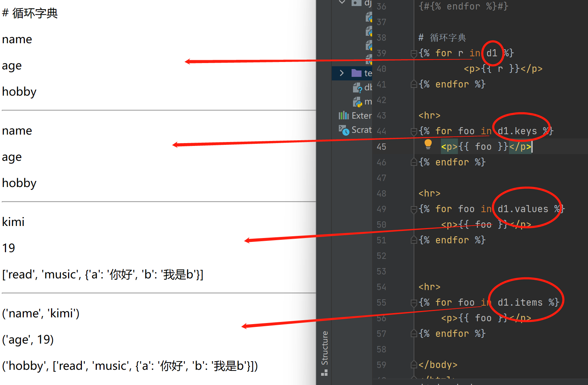Click the endfor fold marker on line 41
The height and width of the screenshot is (385, 588).
414,84
